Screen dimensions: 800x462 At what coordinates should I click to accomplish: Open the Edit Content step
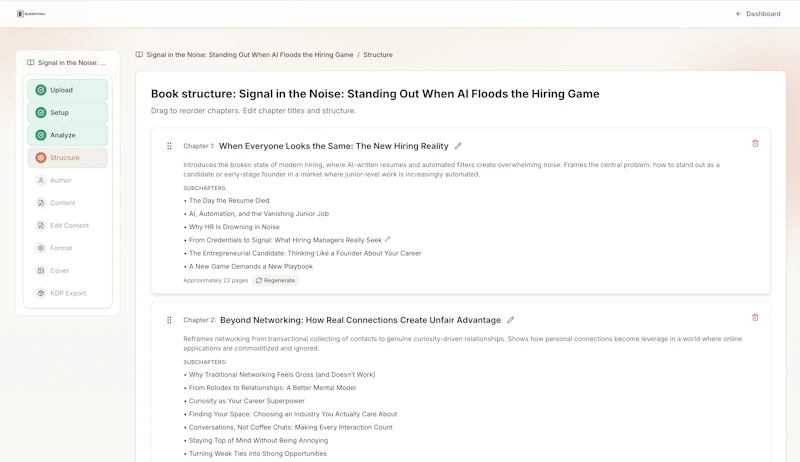[67, 225]
